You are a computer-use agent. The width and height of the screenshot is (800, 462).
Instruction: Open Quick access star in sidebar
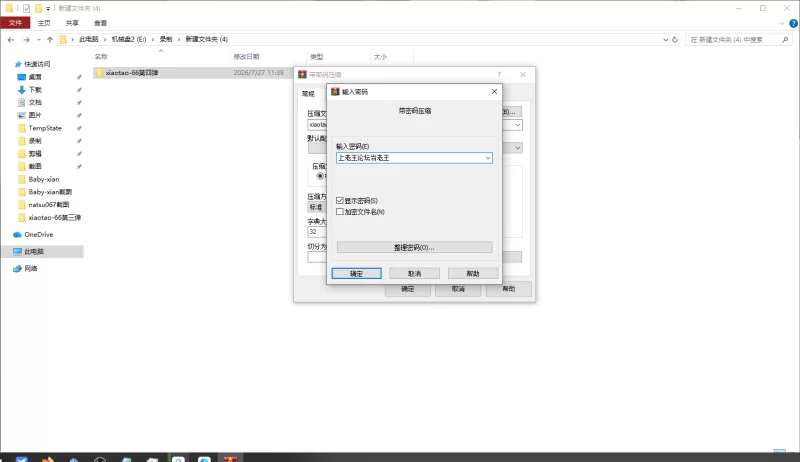pos(18,64)
